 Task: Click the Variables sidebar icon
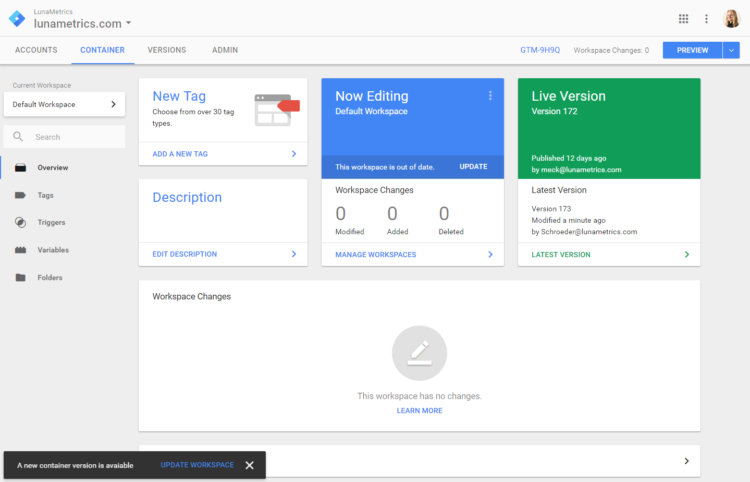20,250
